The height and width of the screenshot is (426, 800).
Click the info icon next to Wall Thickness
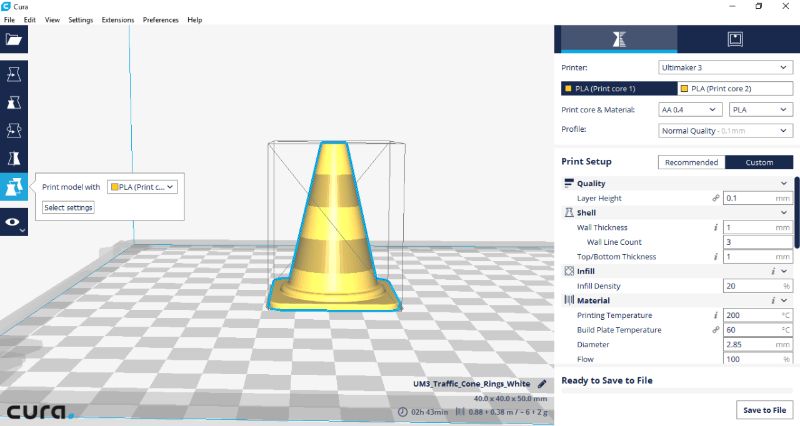click(716, 228)
